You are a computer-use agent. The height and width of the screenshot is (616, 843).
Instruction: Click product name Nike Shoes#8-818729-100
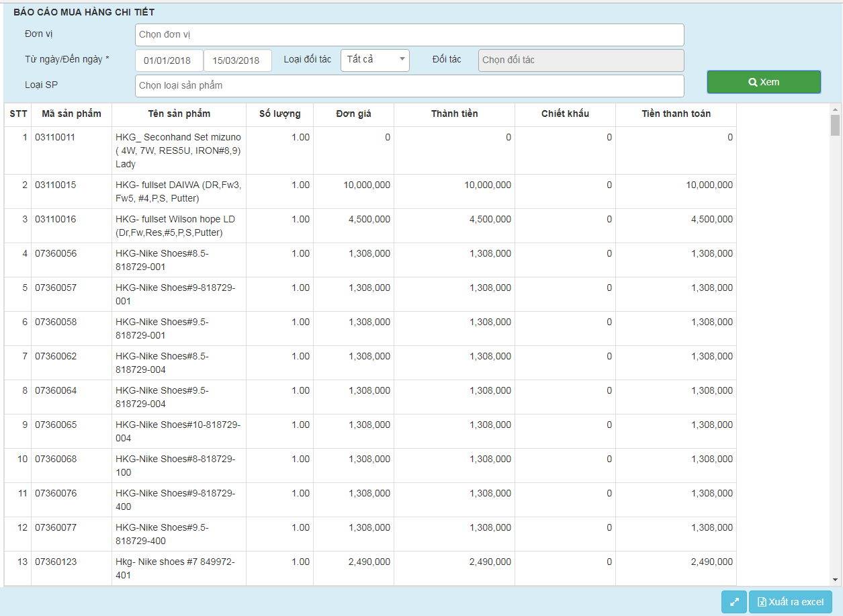[175, 466]
